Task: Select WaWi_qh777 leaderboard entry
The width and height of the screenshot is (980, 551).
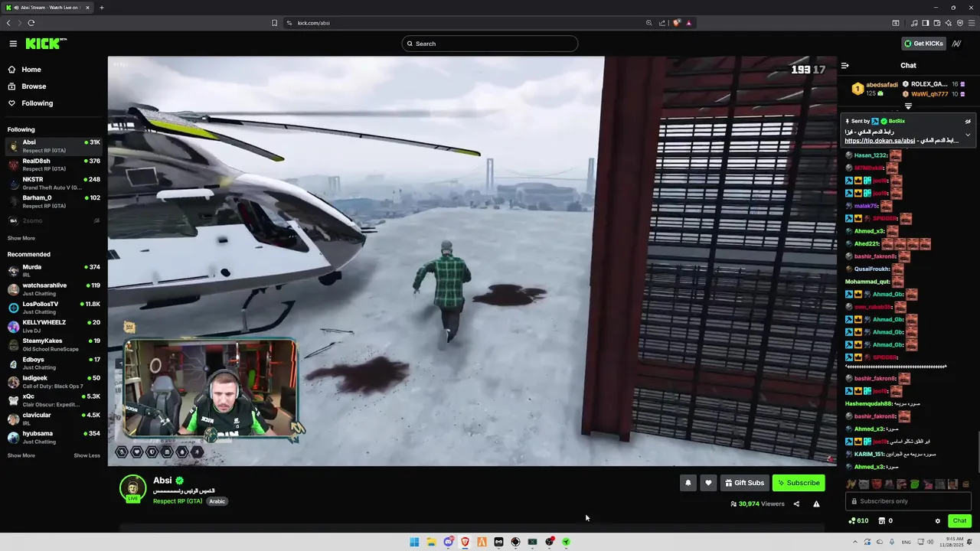Action: (934, 94)
